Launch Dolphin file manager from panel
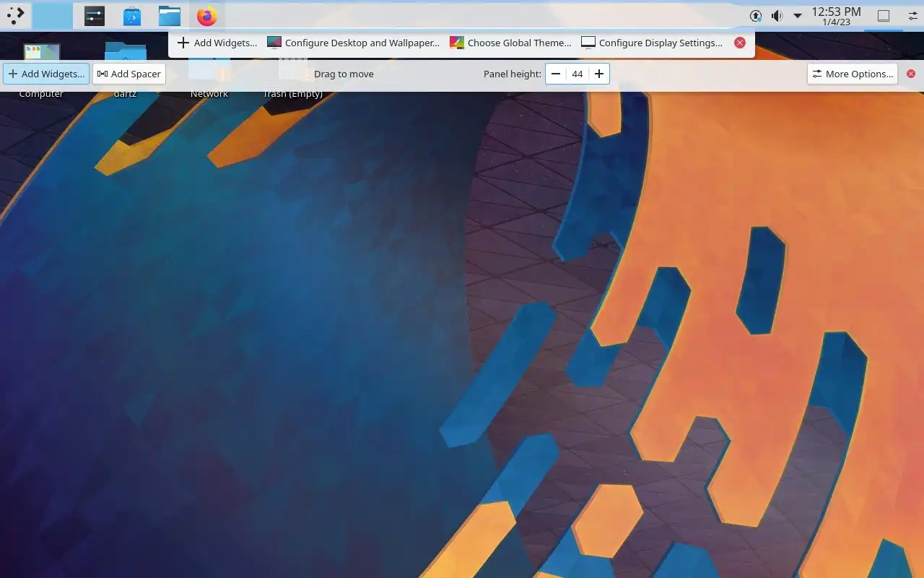924x578 pixels. [x=170, y=16]
